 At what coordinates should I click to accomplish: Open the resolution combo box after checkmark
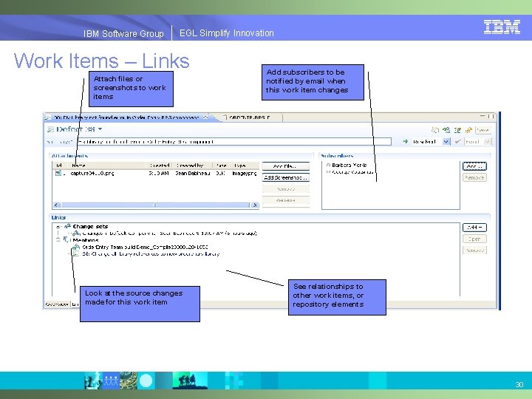[478, 141]
